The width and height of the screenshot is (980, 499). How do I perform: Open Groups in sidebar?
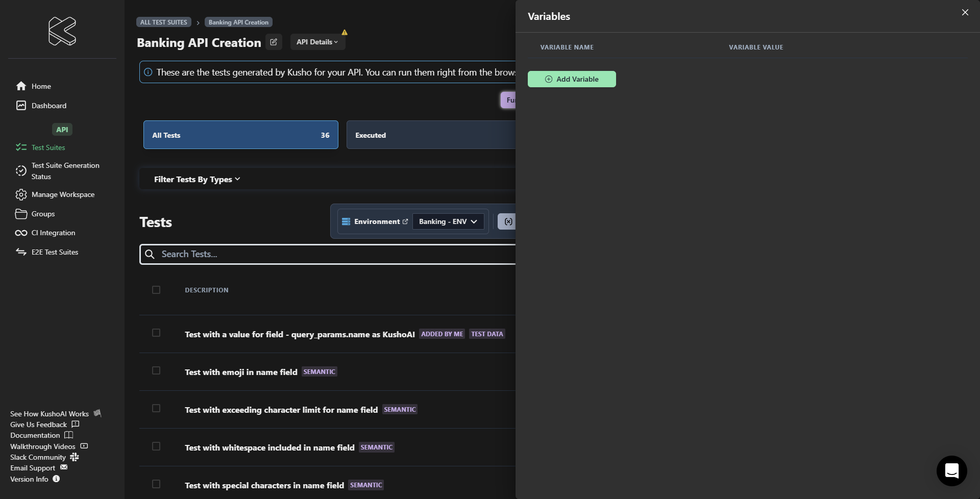tap(43, 214)
